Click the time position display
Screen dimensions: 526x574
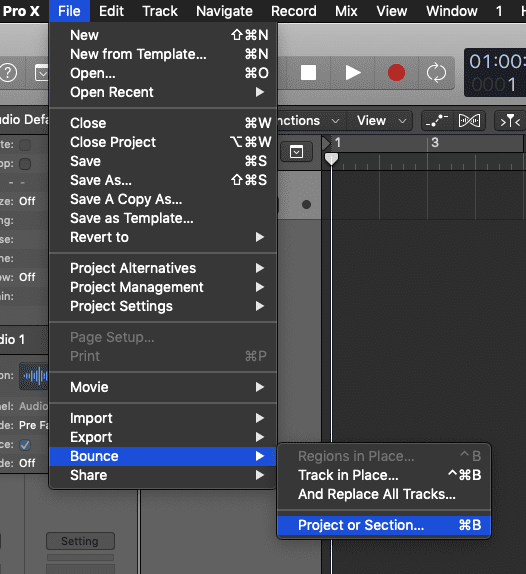495,72
